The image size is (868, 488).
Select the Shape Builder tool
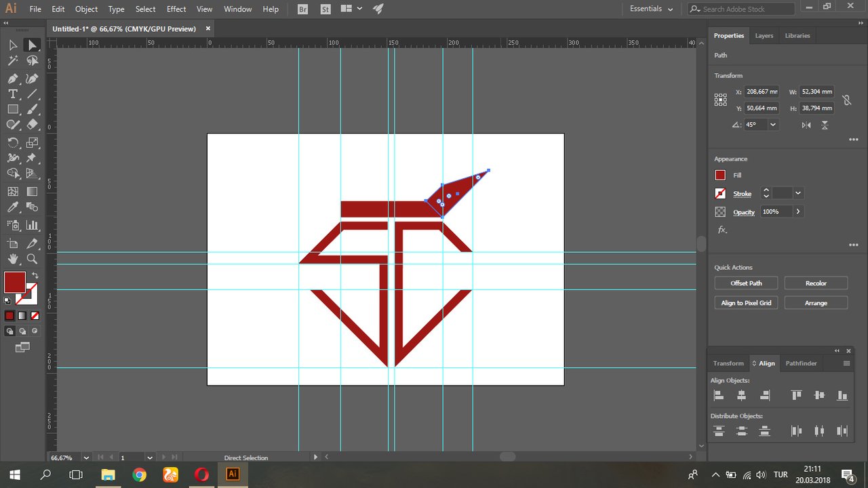[13, 174]
